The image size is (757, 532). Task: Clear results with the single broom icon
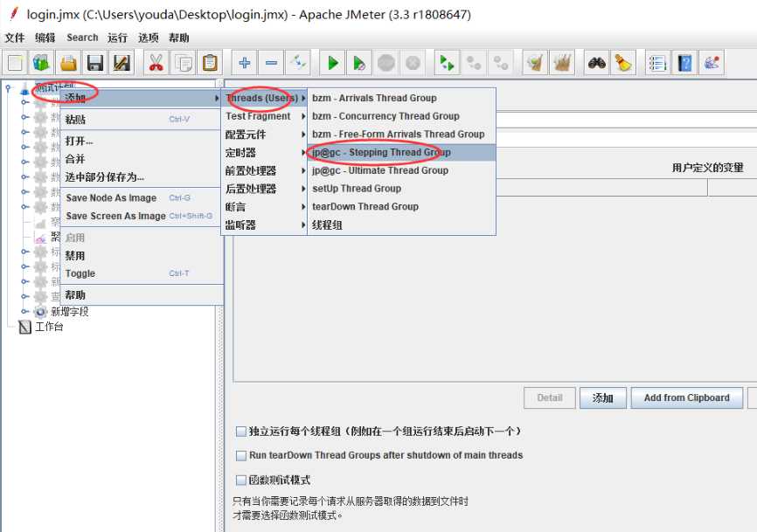pyautogui.click(x=535, y=63)
